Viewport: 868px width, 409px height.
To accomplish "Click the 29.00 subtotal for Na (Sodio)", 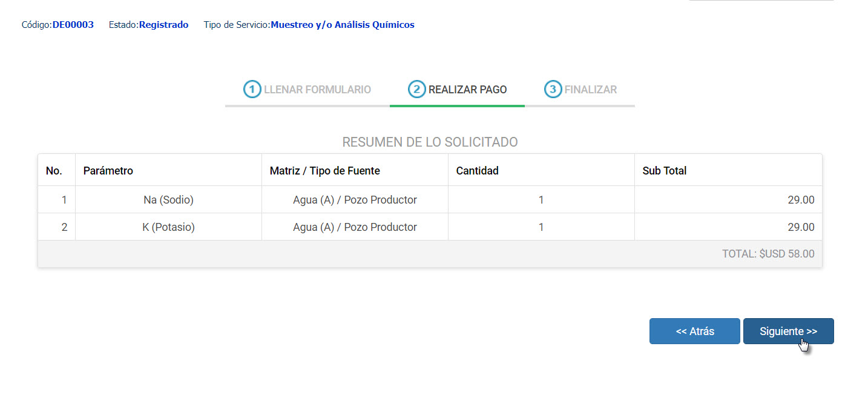I will (x=801, y=200).
